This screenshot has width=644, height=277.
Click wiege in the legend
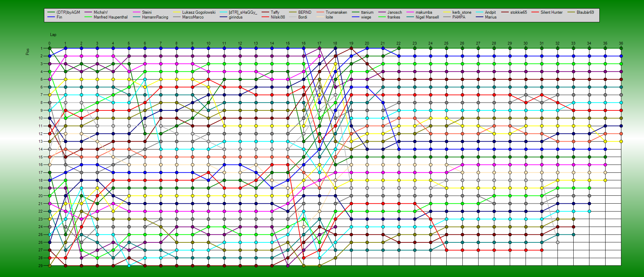click(x=366, y=17)
